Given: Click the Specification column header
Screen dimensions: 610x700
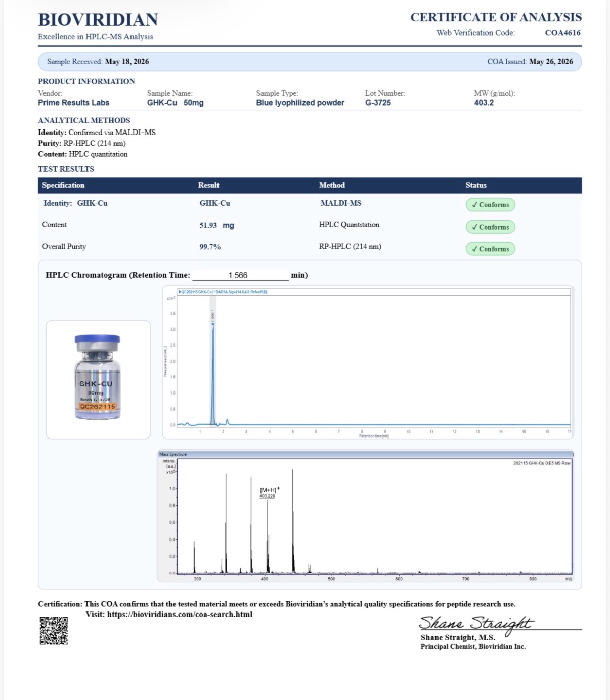Looking at the screenshot, I should click(63, 185).
